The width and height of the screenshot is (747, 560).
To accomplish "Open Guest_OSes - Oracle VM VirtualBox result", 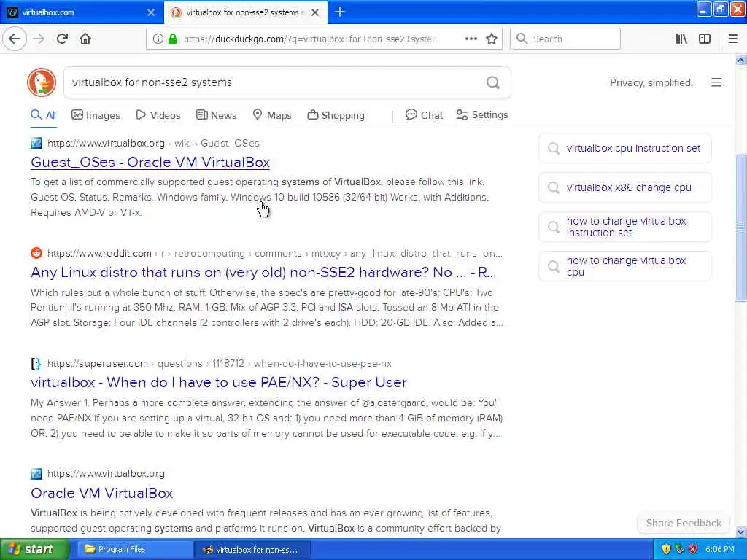I will point(150,163).
